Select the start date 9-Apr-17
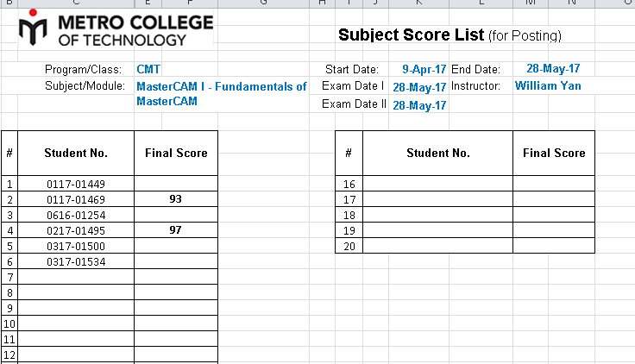The image size is (635, 364). 424,69
